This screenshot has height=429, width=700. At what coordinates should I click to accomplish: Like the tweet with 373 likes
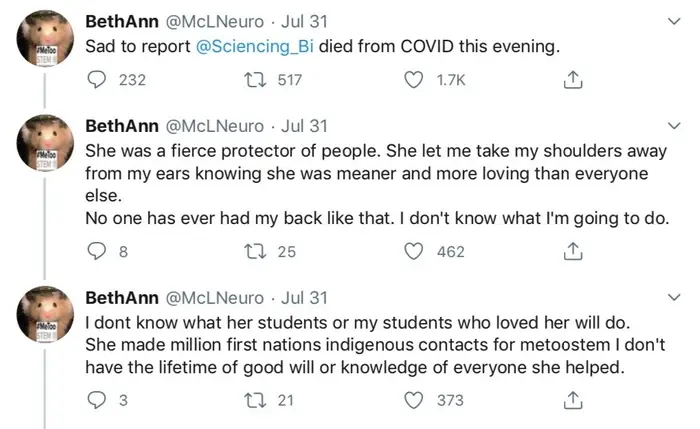pyautogui.click(x=414, y=400)
